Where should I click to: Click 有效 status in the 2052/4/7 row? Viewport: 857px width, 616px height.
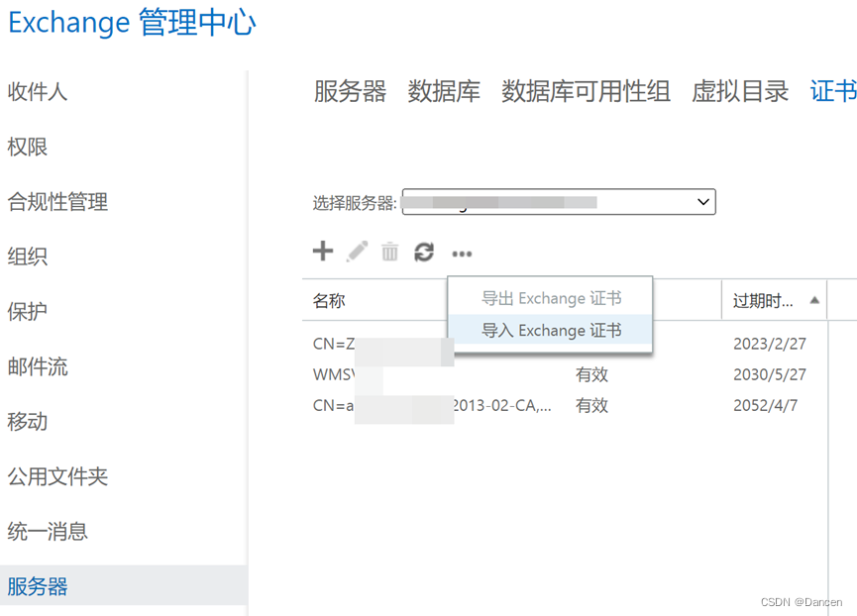pyautogui.click(x=591, y=405)
